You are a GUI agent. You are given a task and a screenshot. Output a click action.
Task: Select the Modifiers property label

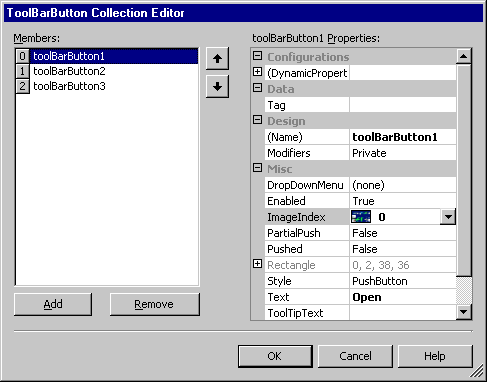pos(307,153)
